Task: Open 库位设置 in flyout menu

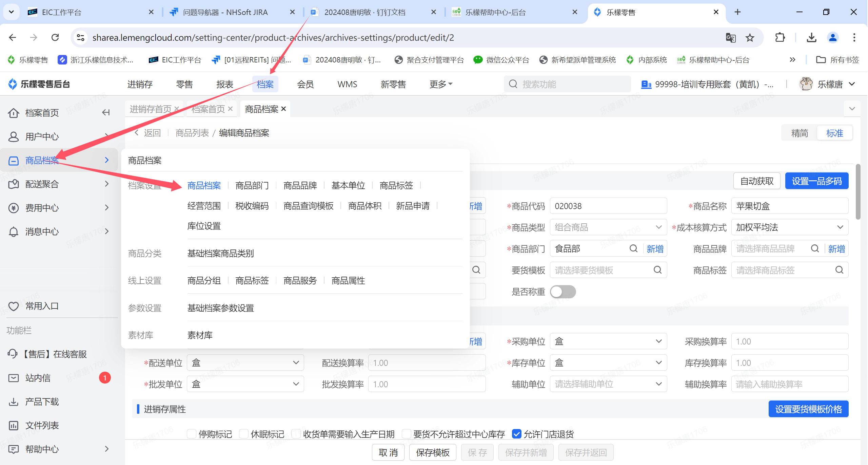Action: pos(204,226)
